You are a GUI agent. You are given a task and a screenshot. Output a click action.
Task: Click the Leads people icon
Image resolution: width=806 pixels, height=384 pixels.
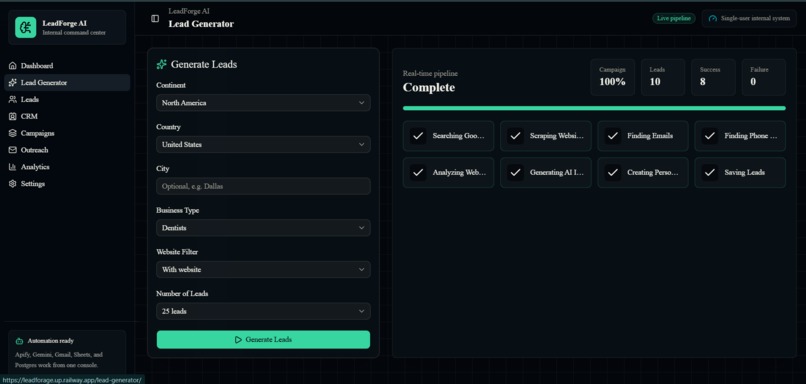pyautogui.click(x=13, y=100)
